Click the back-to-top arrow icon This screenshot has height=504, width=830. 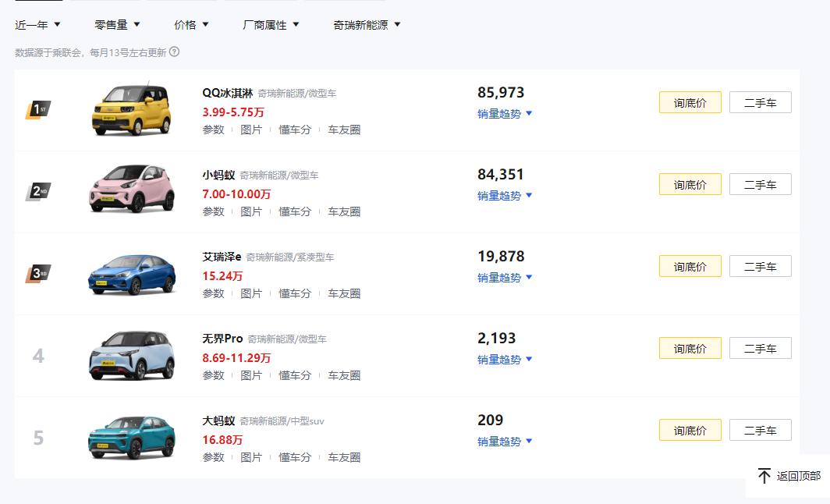click(764, 476)
